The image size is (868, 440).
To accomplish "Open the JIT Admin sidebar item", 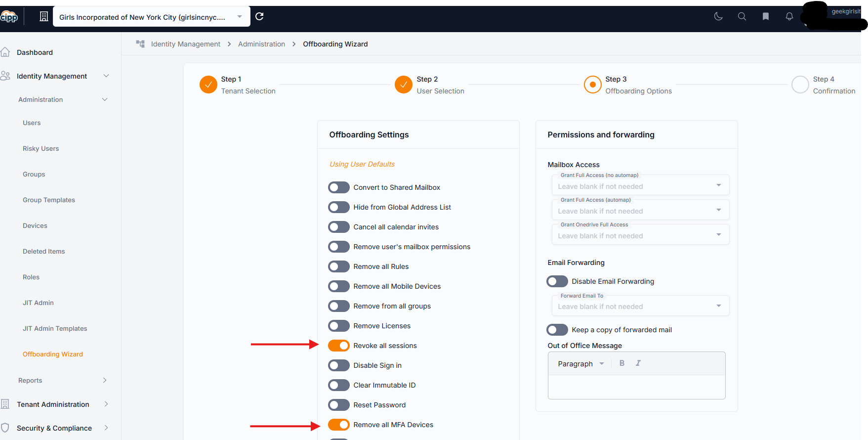I will click(x=38, y=303).
